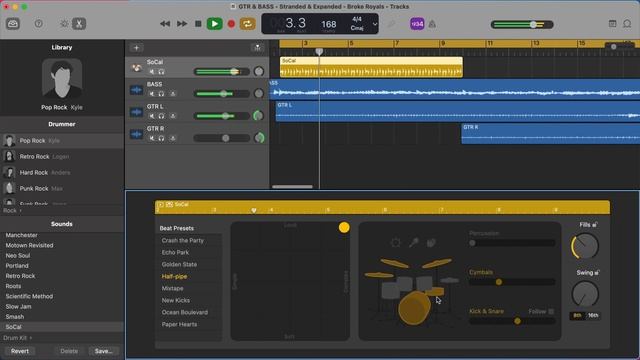Select Retro Rock Logan drummer

pos(62,156)
